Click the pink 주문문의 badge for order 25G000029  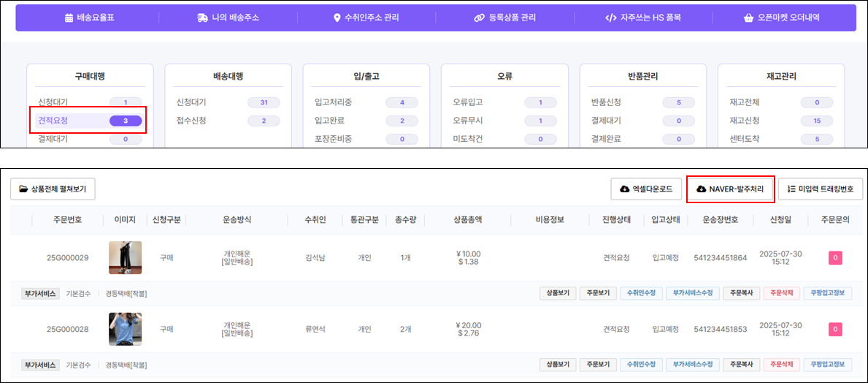(x=835, y=257)
